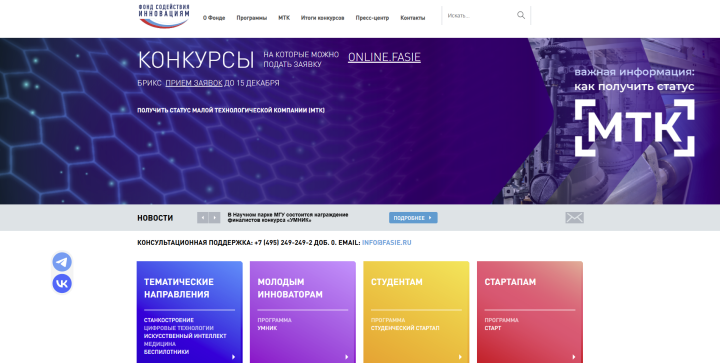Open the УМНИК program link

pos(267,328)
